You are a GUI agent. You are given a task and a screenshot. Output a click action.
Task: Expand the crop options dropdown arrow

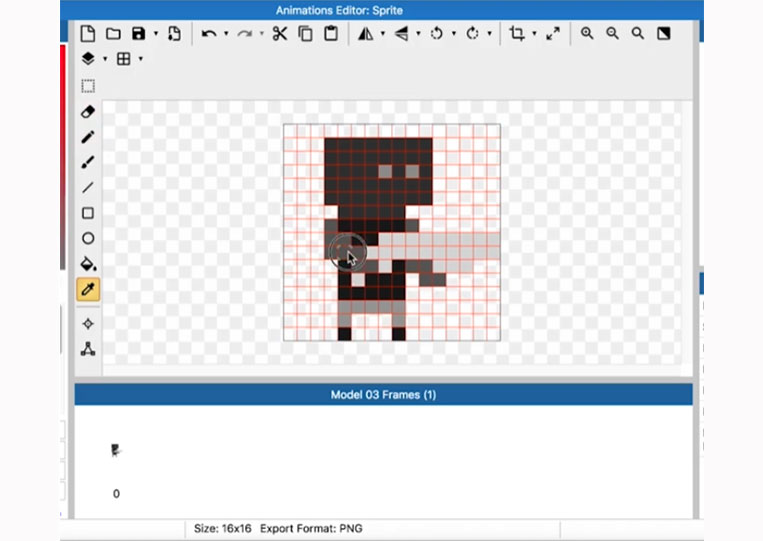pyautogui.click(x=534, y=34)
